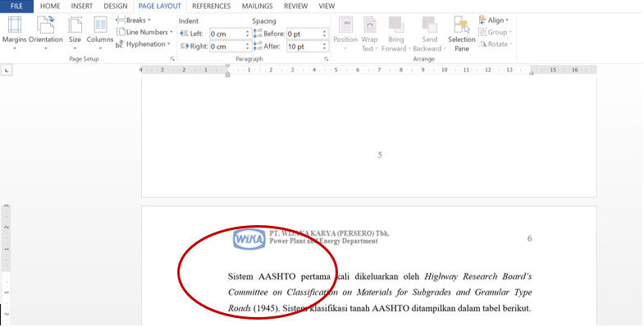Open the Breaks dropdown

(x=134, y=21)
